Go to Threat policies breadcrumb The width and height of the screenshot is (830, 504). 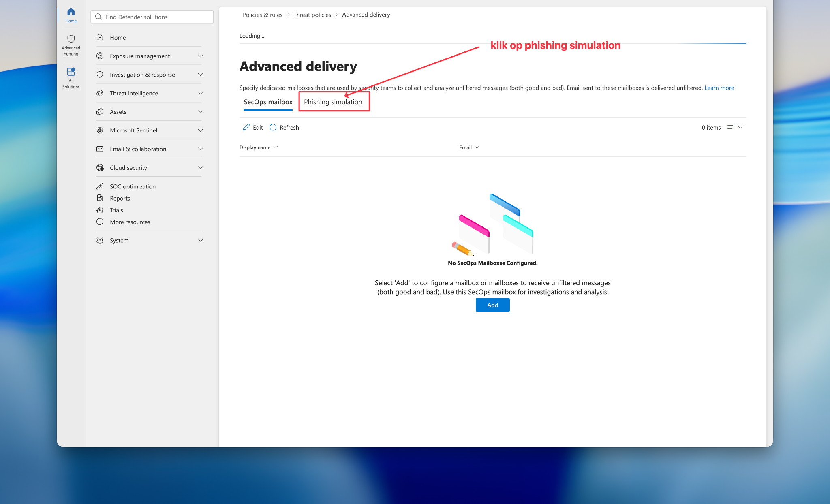pos(312,15)
